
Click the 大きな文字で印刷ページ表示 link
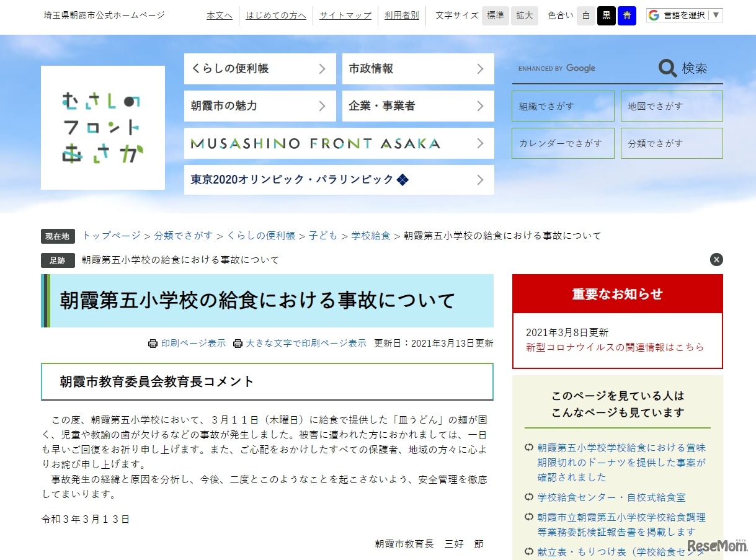(x=306, y=344)
